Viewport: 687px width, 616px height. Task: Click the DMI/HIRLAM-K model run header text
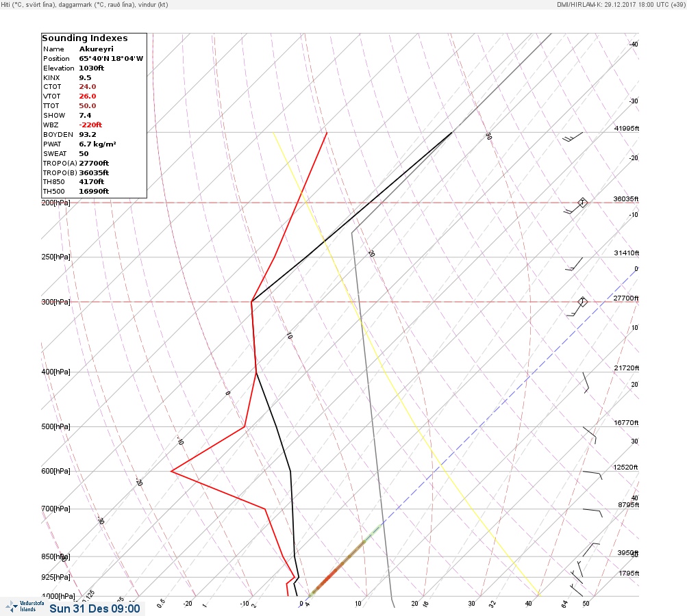pos(621,4)
